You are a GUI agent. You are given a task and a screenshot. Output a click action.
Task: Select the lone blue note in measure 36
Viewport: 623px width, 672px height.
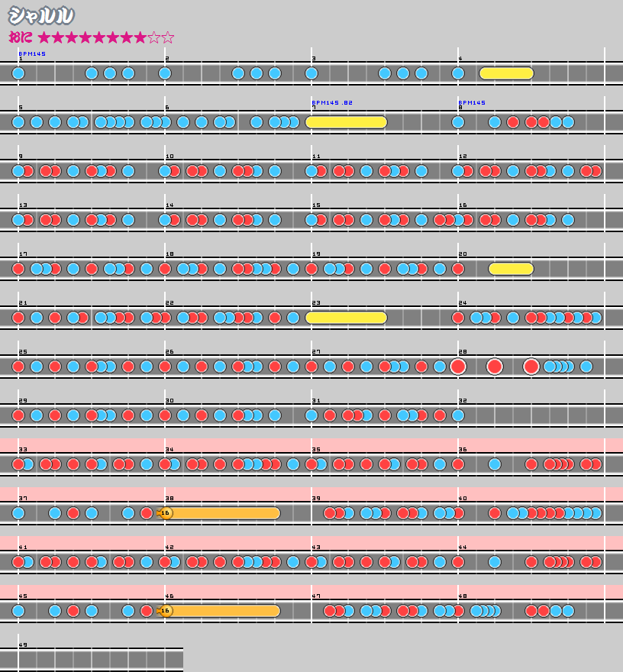coord(495,464)
